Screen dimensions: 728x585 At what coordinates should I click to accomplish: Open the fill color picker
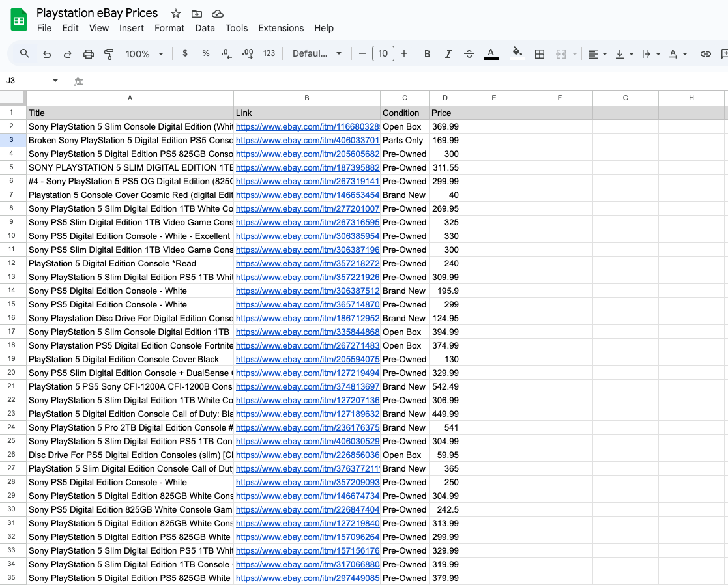click(x=517, y=53)
